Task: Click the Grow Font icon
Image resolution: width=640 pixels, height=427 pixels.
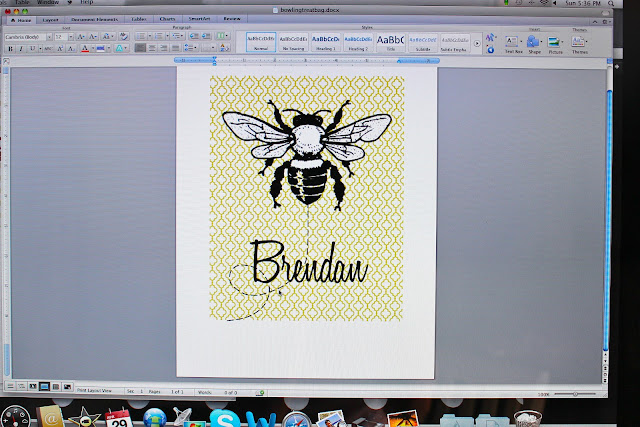Action: click(x=81, y=37)
